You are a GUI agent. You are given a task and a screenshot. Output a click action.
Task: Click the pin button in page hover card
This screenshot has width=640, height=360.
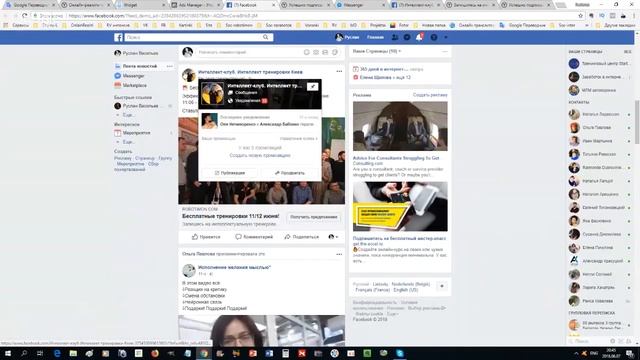[x=313, y=87]
